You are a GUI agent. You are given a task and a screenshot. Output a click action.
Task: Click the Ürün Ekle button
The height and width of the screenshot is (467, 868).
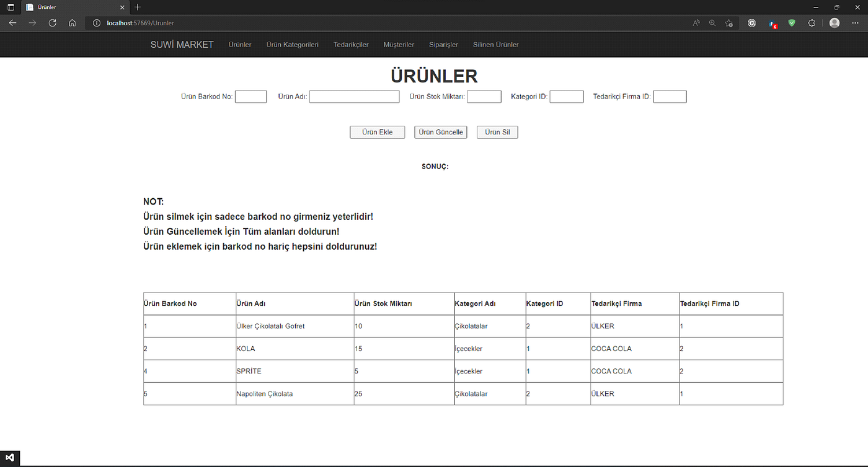[x=377, y=132]
